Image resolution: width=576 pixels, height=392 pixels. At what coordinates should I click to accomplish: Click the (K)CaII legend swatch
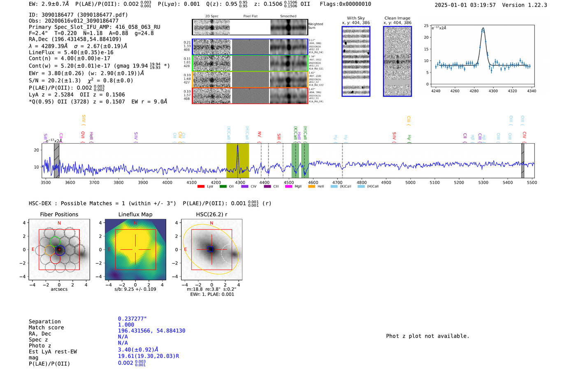pos(334,186)
